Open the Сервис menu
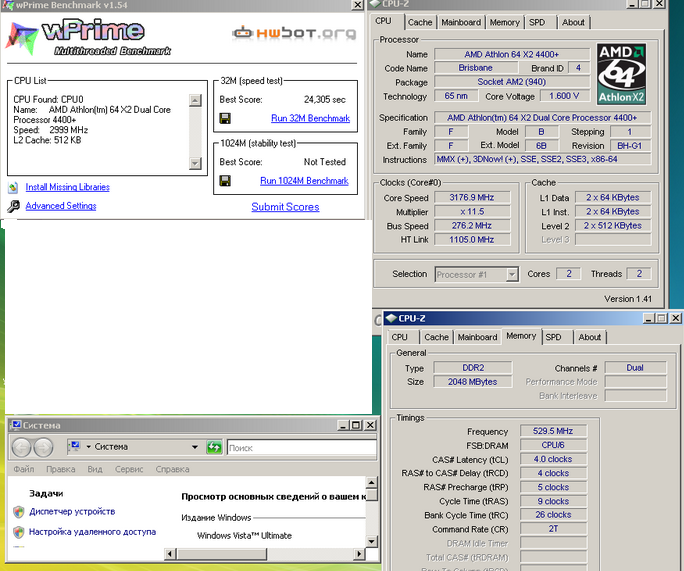Viewport: 684px width, 571px height. (x=129, y=469)
